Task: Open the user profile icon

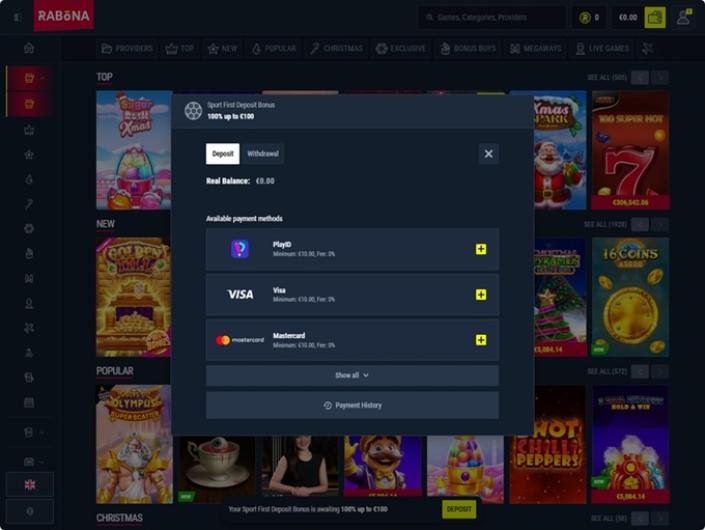Action: tap(683, 17)
